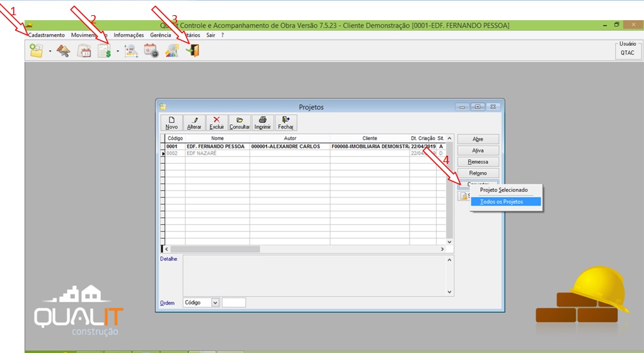
Task: Click the table's horizontal scrollbar left arrow
Action: [167, 249]
